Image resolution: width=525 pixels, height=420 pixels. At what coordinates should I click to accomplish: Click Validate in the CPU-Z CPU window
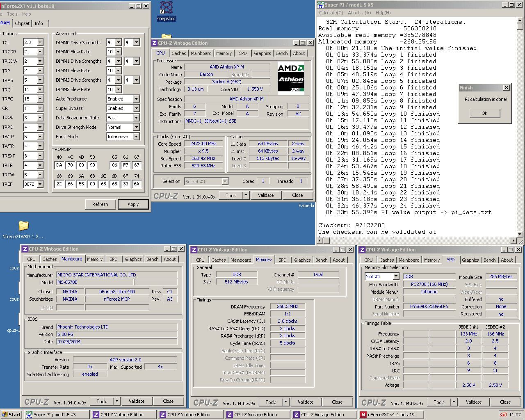click(x=266, y=195)
